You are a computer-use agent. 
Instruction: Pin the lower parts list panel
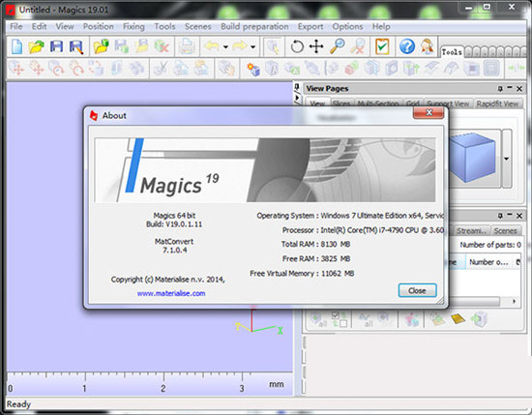point(500,216)
